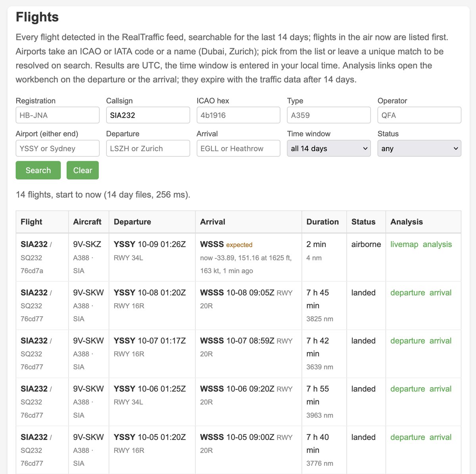Open arrival analysis for 10-05 flight
Screen dimensions: 476x474
pos(440,437)
